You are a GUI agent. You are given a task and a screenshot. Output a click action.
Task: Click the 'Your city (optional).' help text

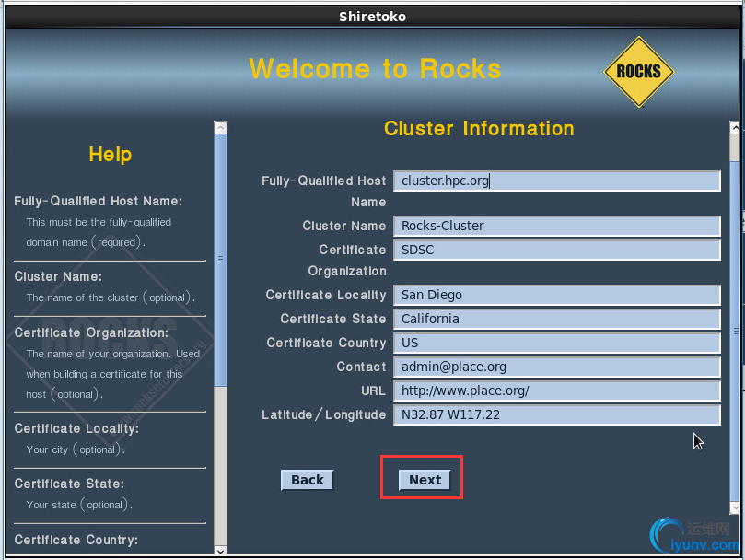[x=76, y=449]
